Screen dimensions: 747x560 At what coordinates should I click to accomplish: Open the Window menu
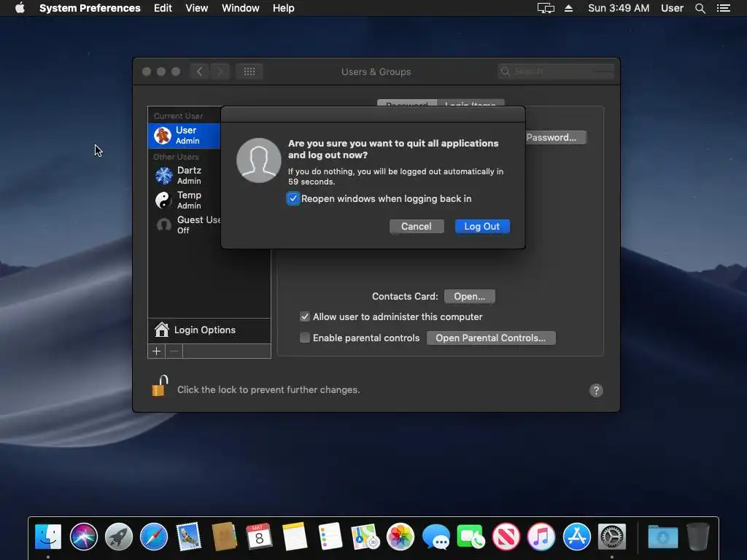tap(240, 8)
